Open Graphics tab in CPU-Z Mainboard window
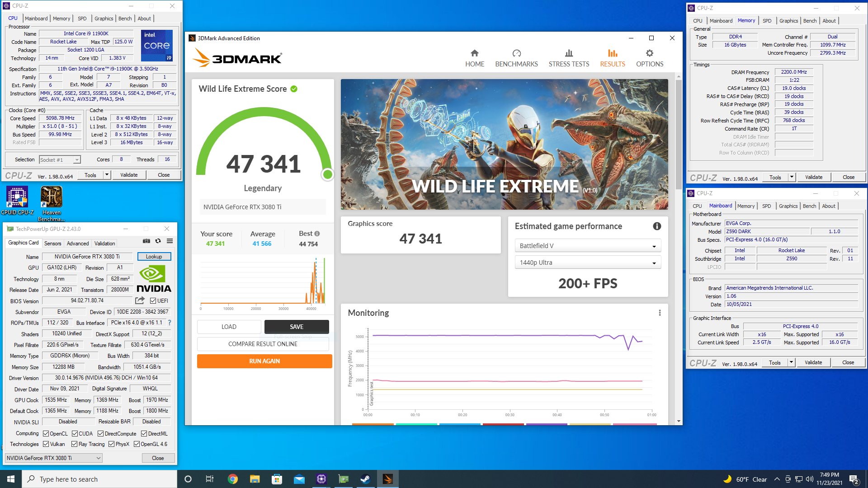Image resolution: width=868 pixels, height=488 pixels. pos(788,206)
